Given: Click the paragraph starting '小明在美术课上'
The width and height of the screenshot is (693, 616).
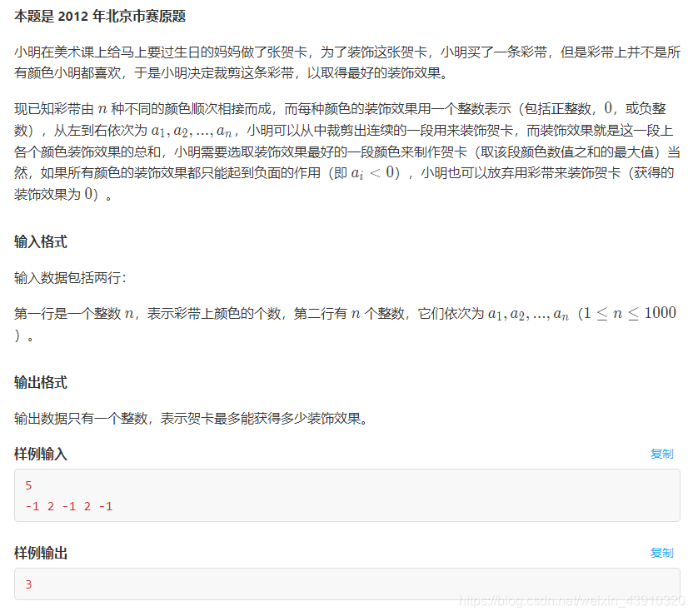Looking at the screenshot, I should tap(347, 62).
